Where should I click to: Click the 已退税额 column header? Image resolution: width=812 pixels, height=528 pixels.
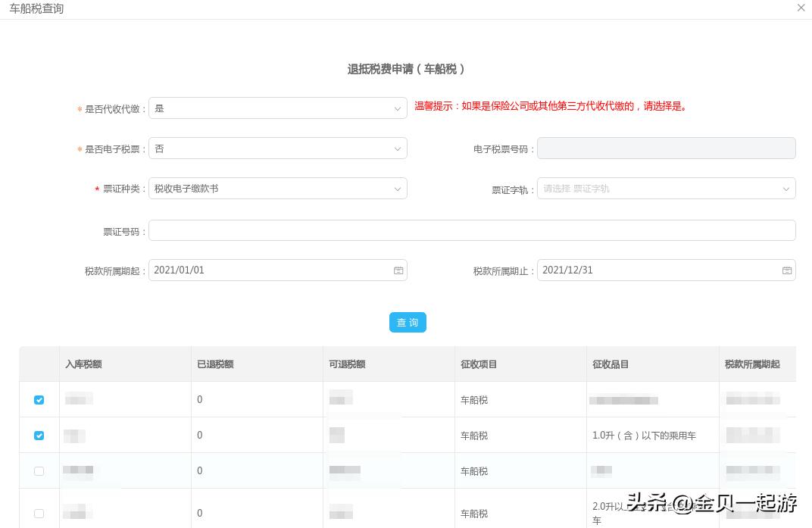214,364
